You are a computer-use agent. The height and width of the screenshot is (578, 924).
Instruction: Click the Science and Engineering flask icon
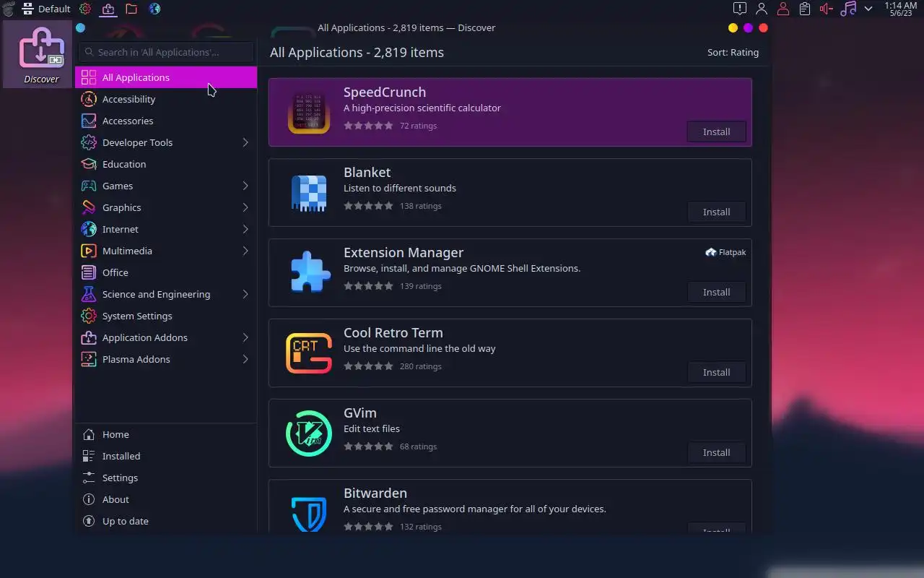89,294
